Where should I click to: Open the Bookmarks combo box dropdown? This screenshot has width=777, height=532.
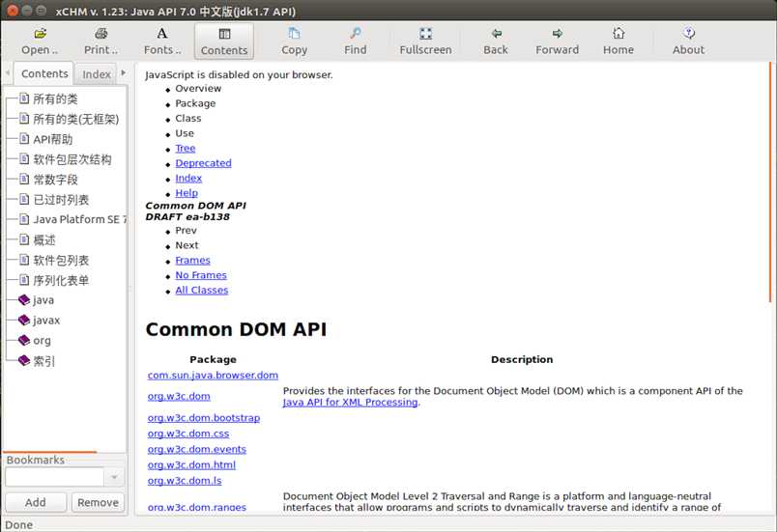pos(114,477)
